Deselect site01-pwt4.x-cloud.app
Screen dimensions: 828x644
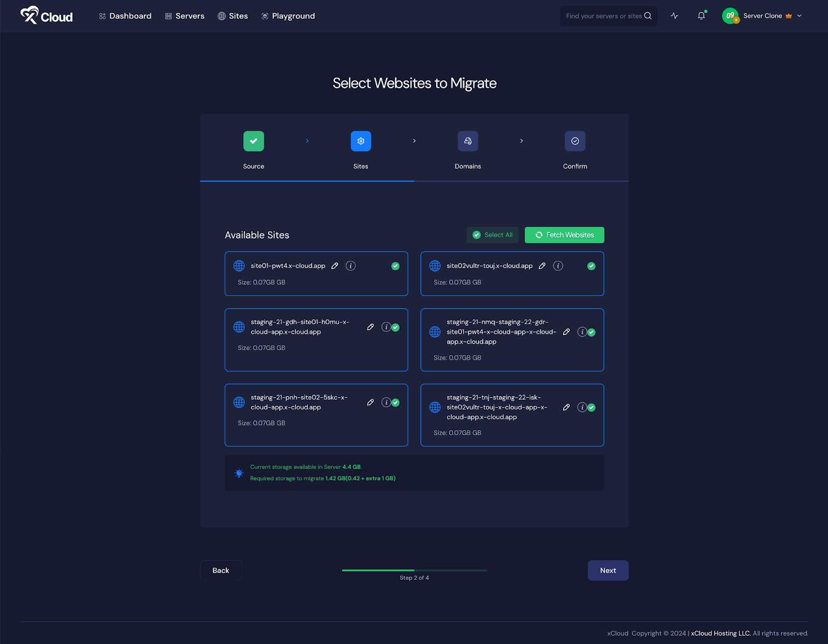click(x=395, y=266)
